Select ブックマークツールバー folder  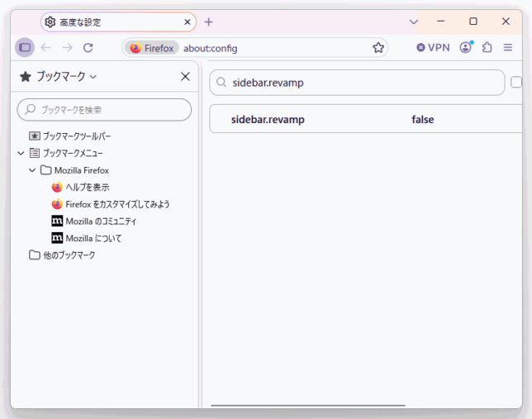click(x=70, y=136)
